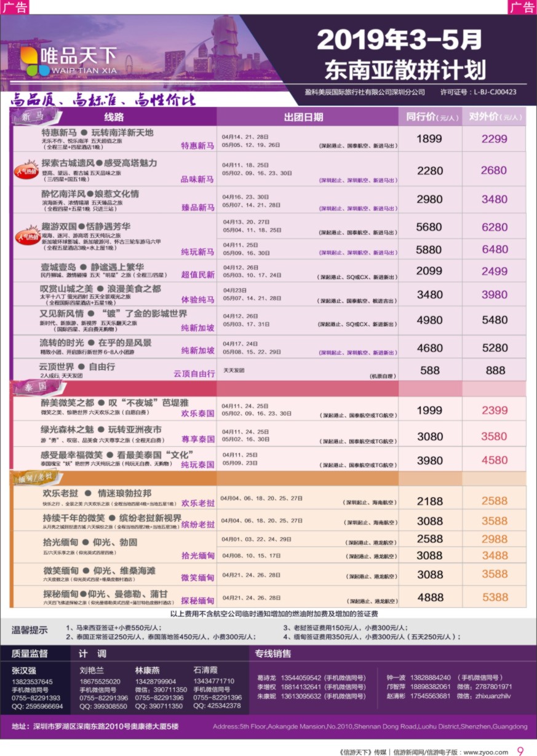Click contact name 张汉强
Screen dimensions: 537x756
click(24, 671)
